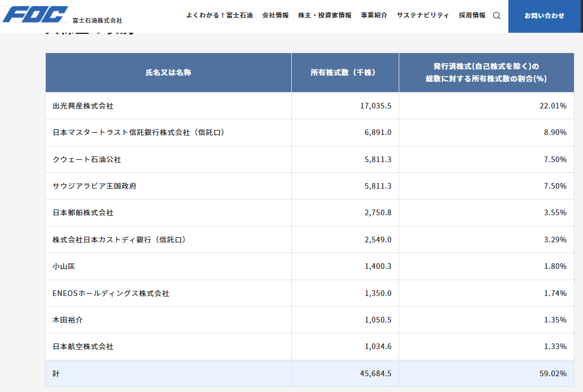This screenshot has height=392, width=583.
Task: Click the サウジアラビア王国政府 share count 5,811.3
Action: [x=378, y=186]
